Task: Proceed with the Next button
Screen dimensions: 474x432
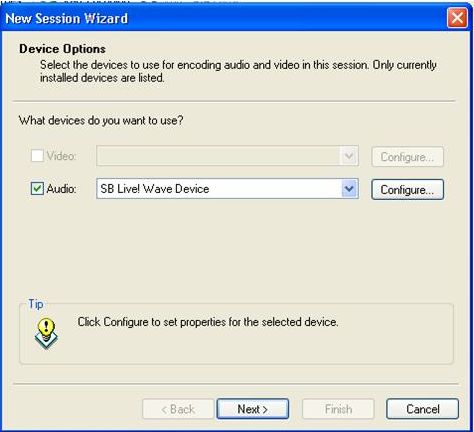Action: point(253,409)
